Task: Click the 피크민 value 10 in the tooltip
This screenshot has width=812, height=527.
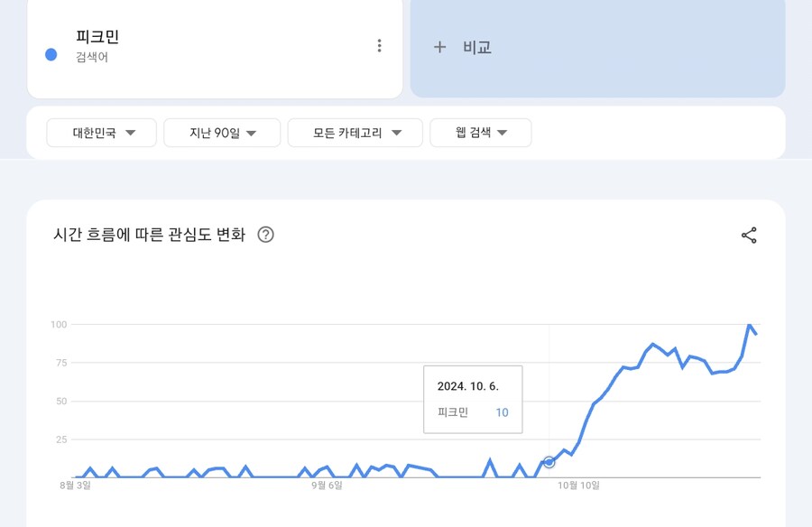Action: 503,412
